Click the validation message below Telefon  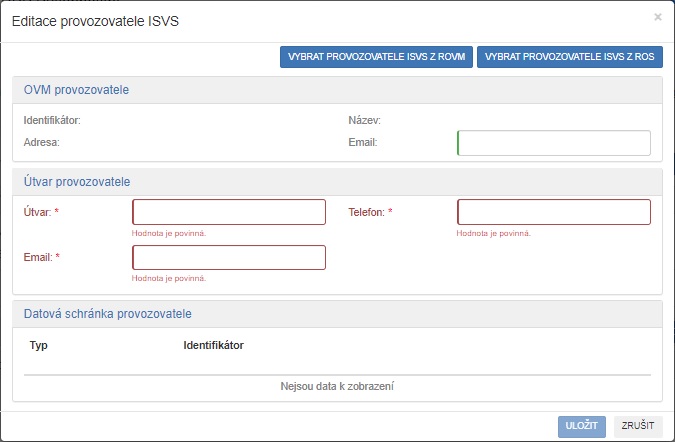coord(494,233)
